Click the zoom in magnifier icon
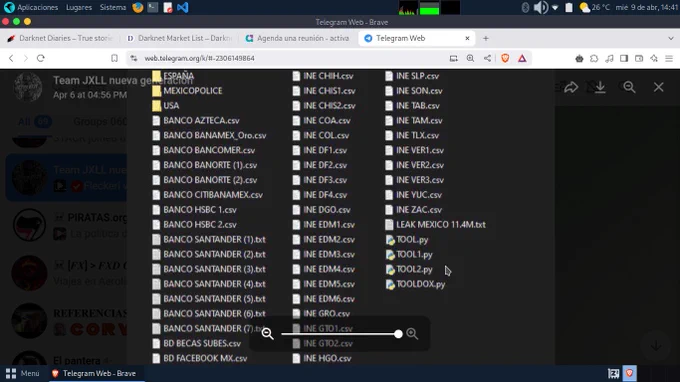680x382 pixels. (412, 333)
